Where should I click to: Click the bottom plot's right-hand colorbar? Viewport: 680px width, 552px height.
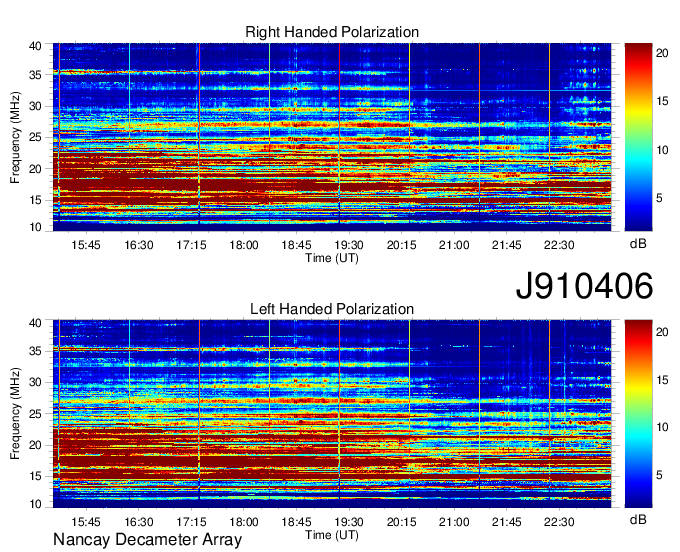(x=638, y=413)
